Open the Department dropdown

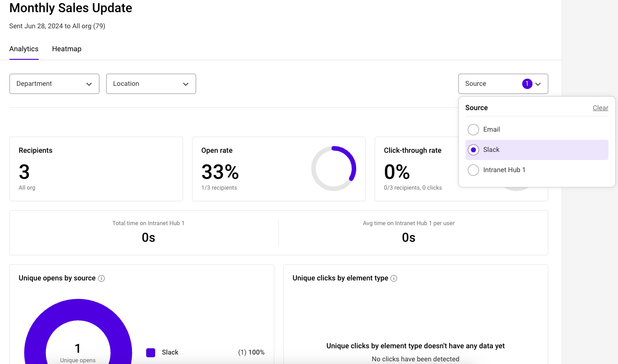pos(54,84)
